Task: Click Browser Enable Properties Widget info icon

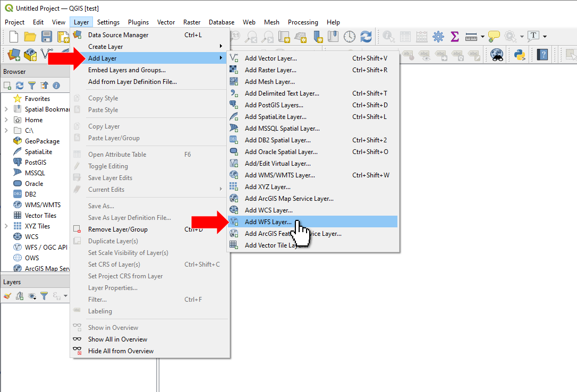Action: click(x=56, y=86)
